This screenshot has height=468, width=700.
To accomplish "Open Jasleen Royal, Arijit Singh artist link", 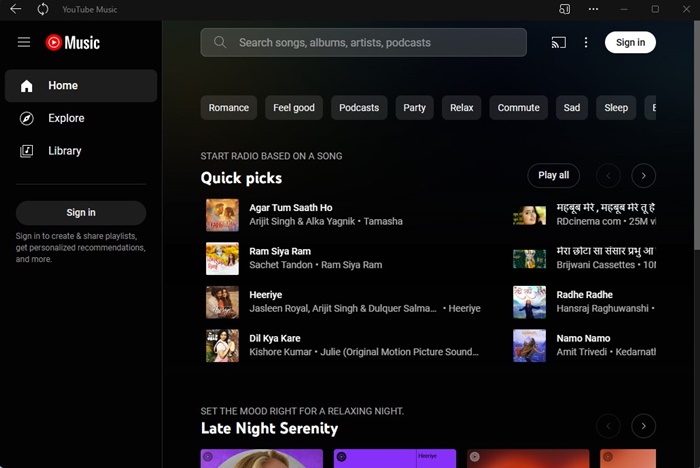I will pos(342,309).
